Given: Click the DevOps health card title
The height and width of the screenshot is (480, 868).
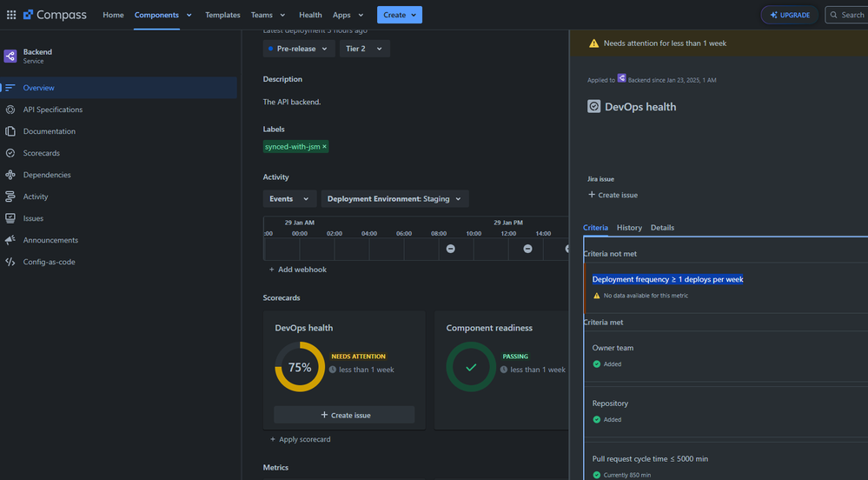Looking at the screenshot, I should click(304, 328).
